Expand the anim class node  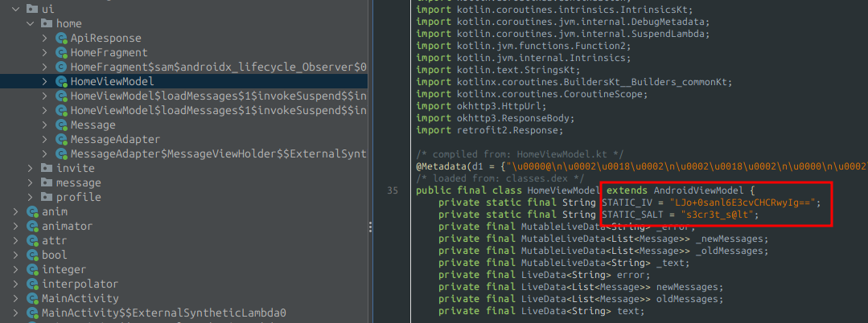[x=15, y=212]
